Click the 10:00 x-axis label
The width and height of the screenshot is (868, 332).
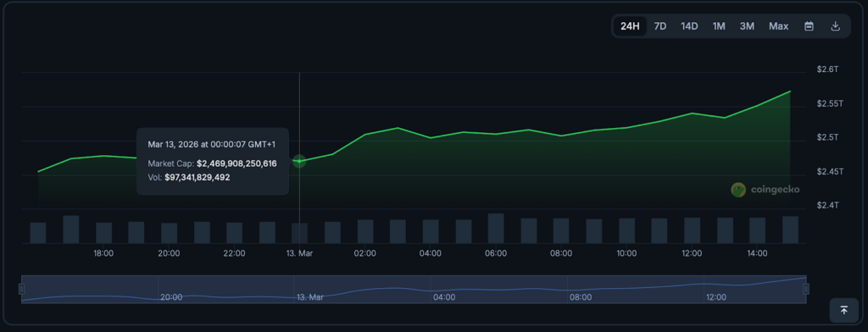click(x=626, y=253)
